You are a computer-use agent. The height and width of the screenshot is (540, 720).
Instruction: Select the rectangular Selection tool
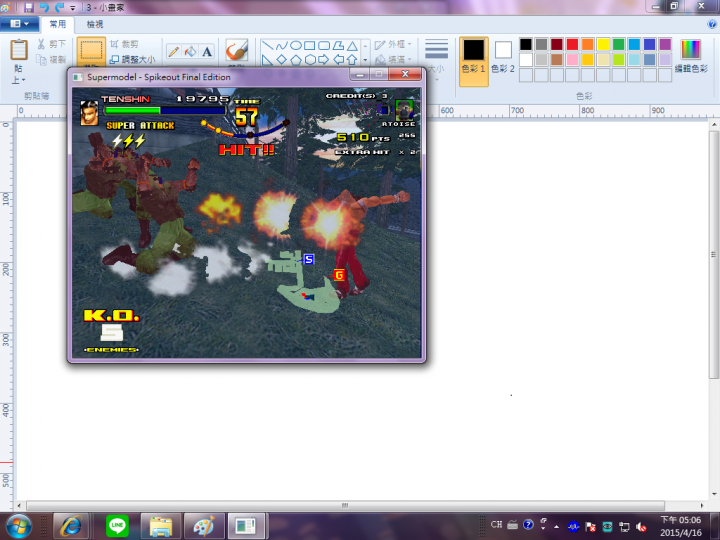(91, 50)
